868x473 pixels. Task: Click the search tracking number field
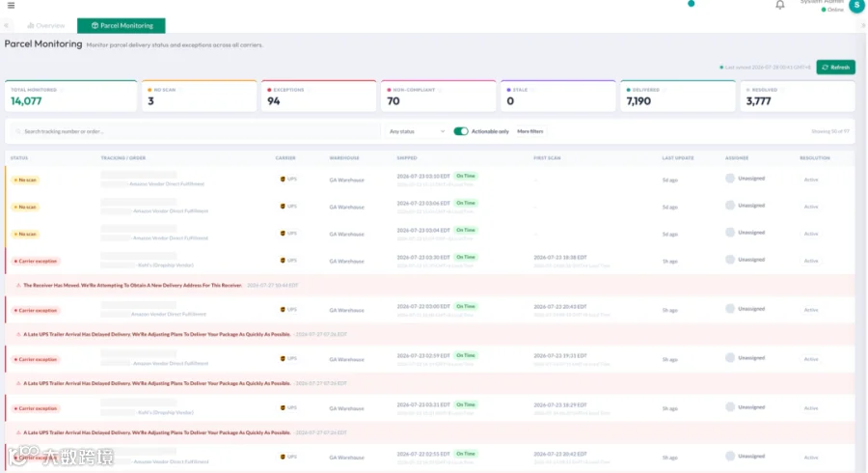pyautogui.click(x=194, y=132)
